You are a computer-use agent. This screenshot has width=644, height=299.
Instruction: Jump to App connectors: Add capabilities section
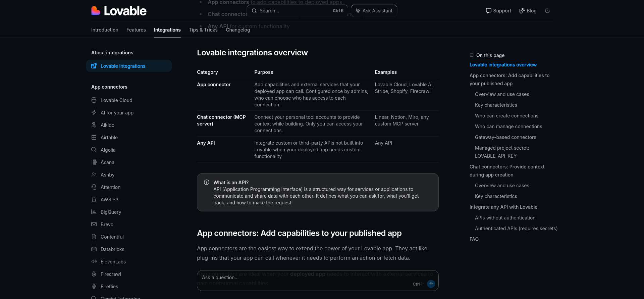click(509, 80)
